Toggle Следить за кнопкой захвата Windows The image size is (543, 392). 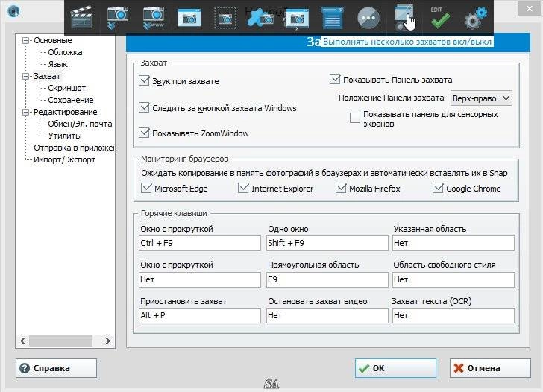[144, 107]
